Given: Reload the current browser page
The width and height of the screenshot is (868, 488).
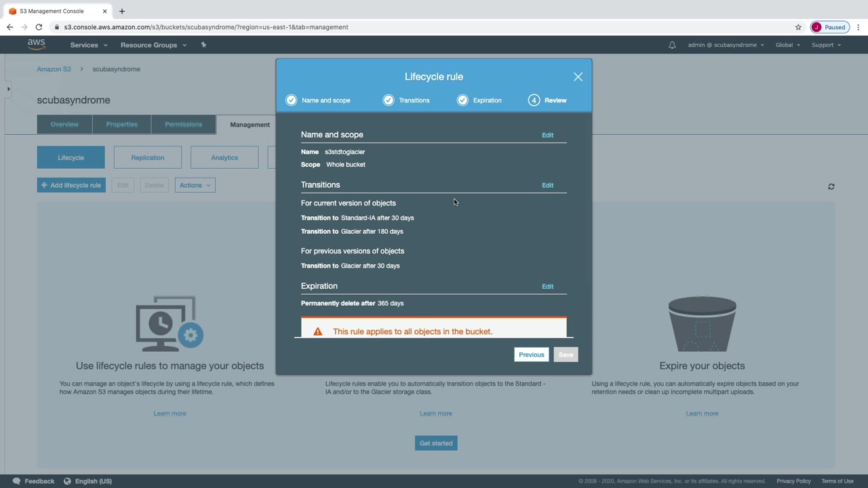Looking at the screenshot, I should [39, 27].
